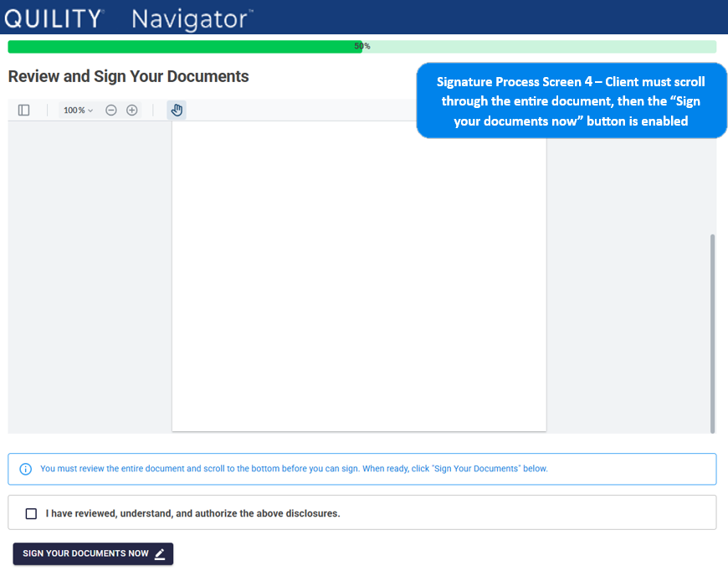This screenshot has width=728, height=571.
Task: Click the document viewer vertical scrollbar thumb
Action: (x=712, y=333)
